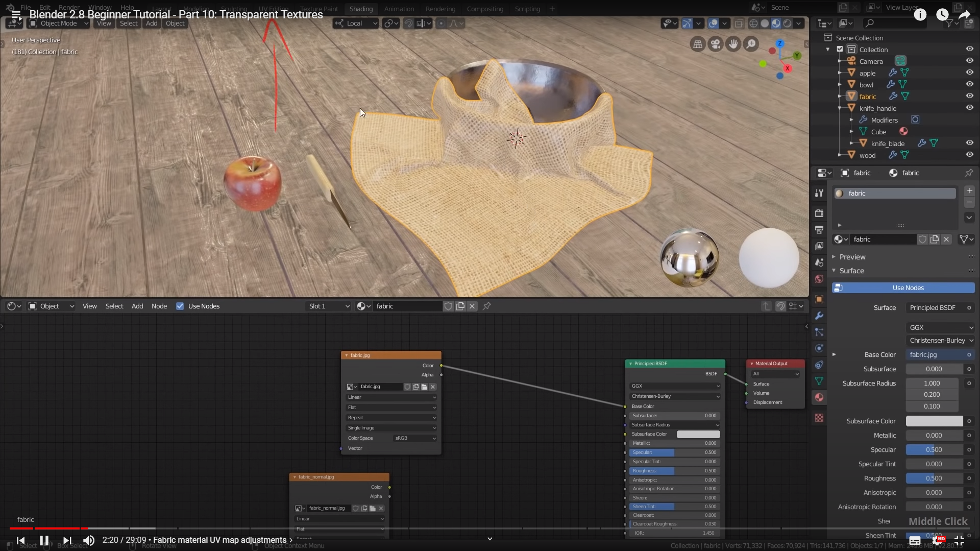The height and width of the screenshot is (551, 980).
Task: Hide the apple object in outliner
Action: point(969,73)
